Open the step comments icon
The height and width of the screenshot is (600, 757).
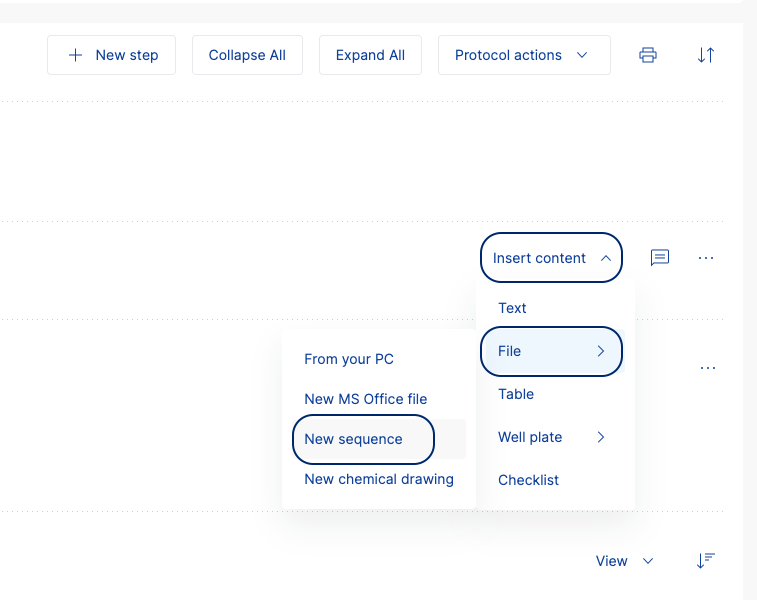tap(660, 258)
